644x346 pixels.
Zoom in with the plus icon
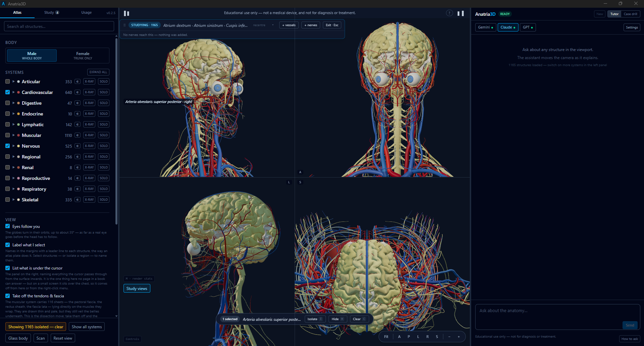(x=459, y=337)
